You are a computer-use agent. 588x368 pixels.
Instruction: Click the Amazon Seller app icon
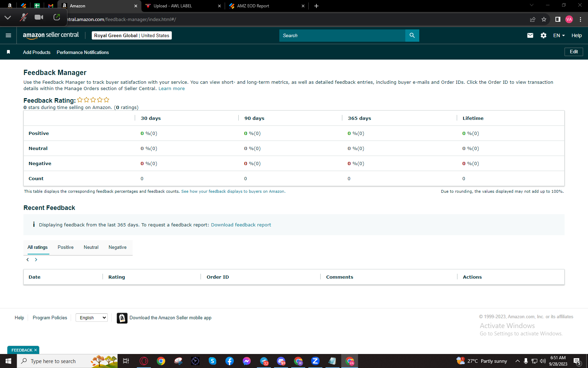(x=122, y=318)
